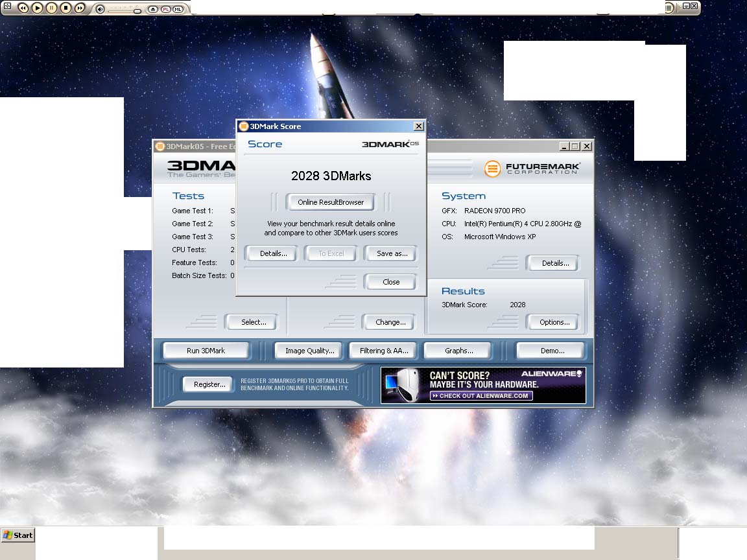Pause playback in the media player bar
The height and width of the screenshot is (560, 747).
click(x=51, y=8)
